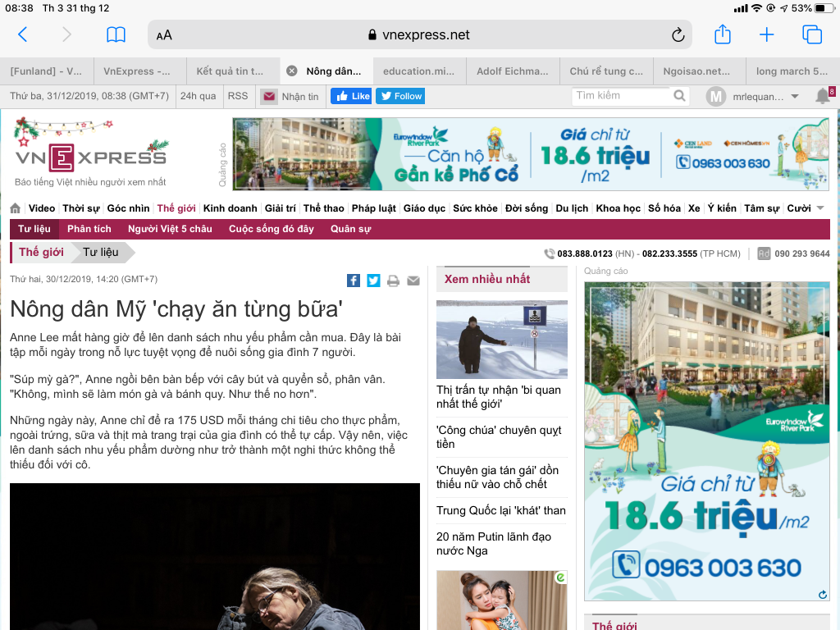Screen dimensions: 840x630
Task: Open the snowy town article thumbnail
Action: (x=501, y=340)
